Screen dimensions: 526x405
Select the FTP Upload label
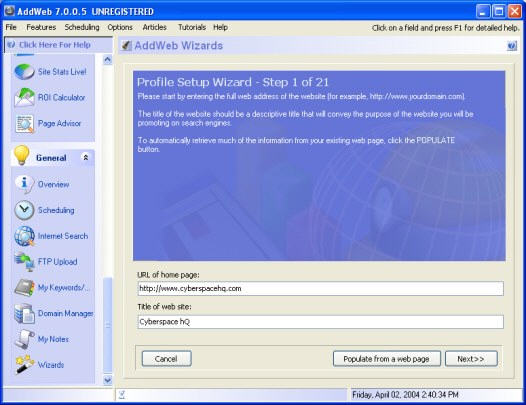[x=57, y=262]
